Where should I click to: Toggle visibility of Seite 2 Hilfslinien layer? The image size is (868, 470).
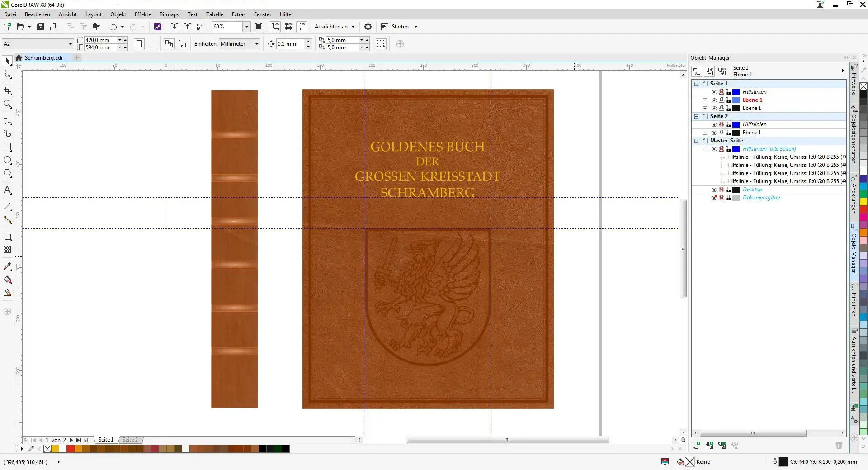[714, 124]
